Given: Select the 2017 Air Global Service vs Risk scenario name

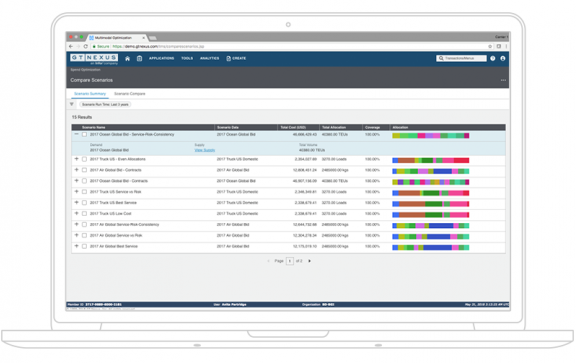Looking at the screenshot, I should 116,236.
